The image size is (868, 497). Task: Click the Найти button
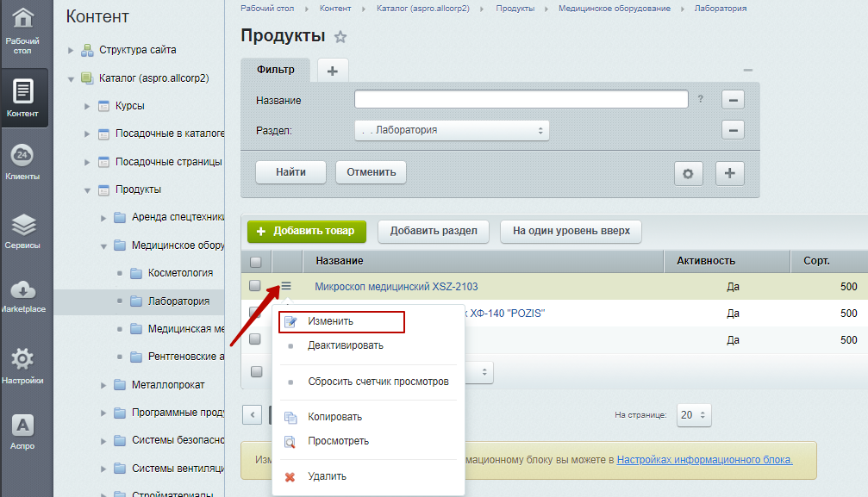point(290,172)
